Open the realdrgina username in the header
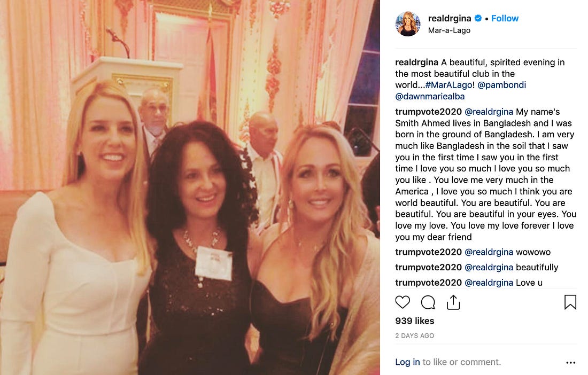This screenshot has width=588, height=375. [449, 18]
